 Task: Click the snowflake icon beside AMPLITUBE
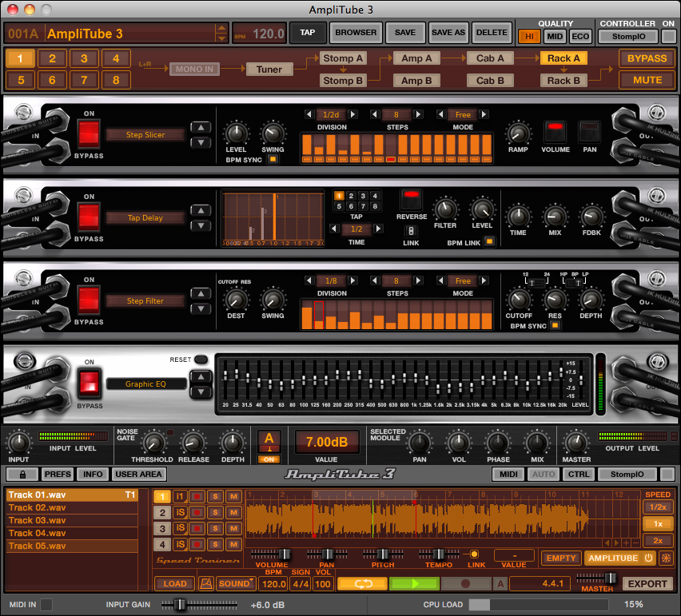(666, 558)
